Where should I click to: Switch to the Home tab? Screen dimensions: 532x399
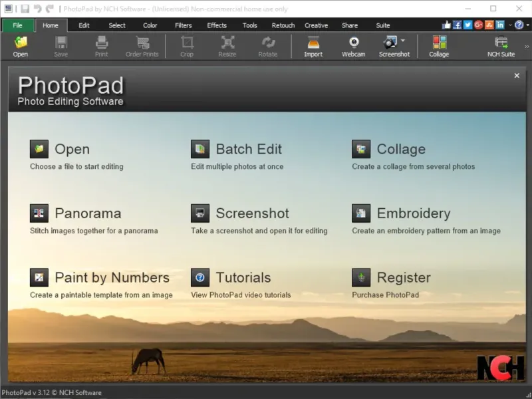[51, 25]
